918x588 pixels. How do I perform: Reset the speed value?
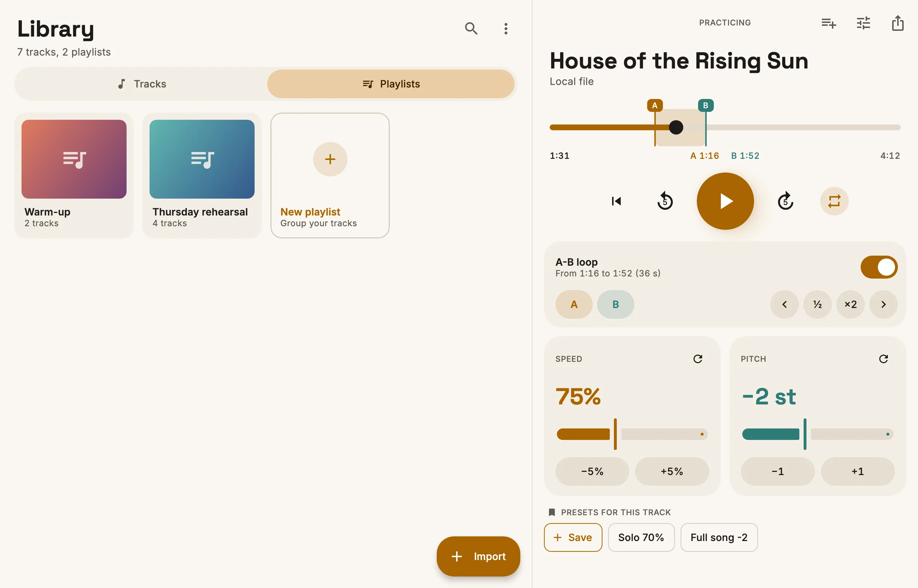tap(697, 359)
